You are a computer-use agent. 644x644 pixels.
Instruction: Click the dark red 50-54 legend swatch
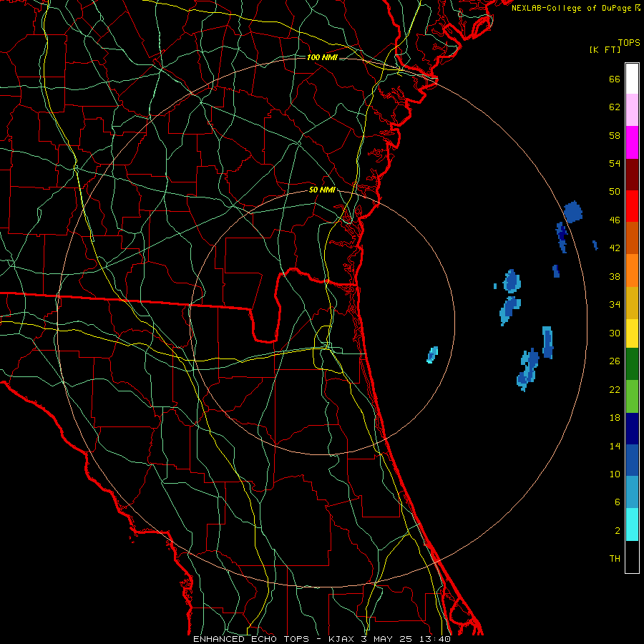tap(632, 174)
